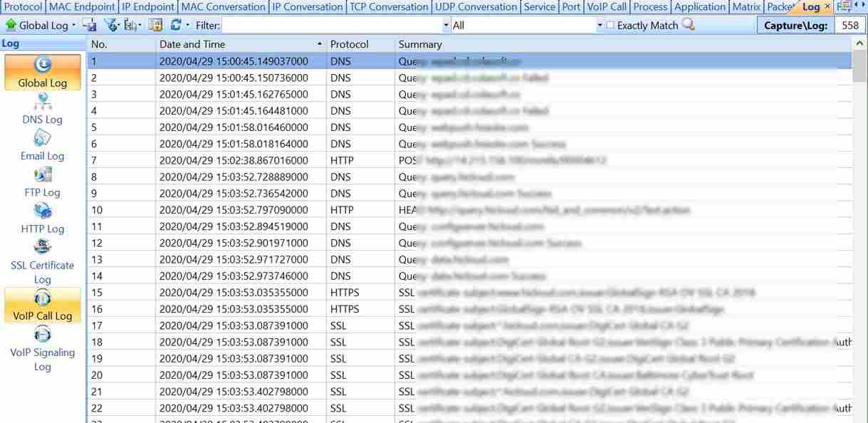
Task: Open the DNS Log view
Action: click(x=42, y=111)
